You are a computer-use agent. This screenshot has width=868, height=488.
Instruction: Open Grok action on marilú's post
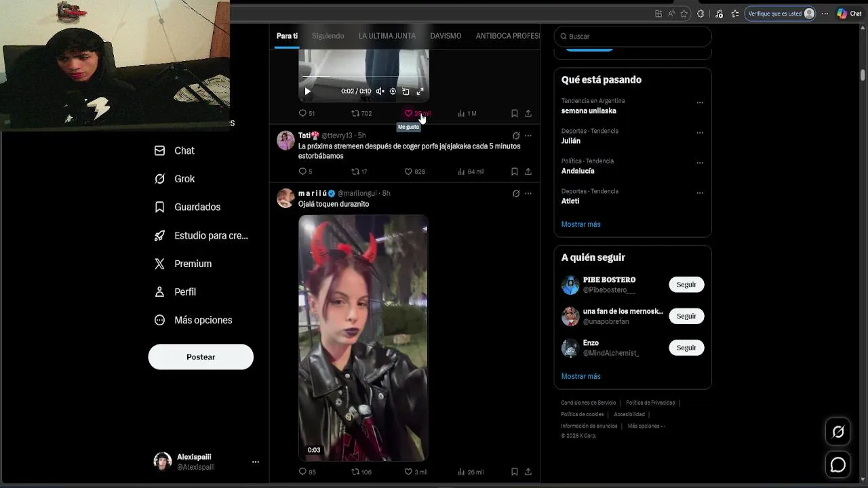(516, 193)
